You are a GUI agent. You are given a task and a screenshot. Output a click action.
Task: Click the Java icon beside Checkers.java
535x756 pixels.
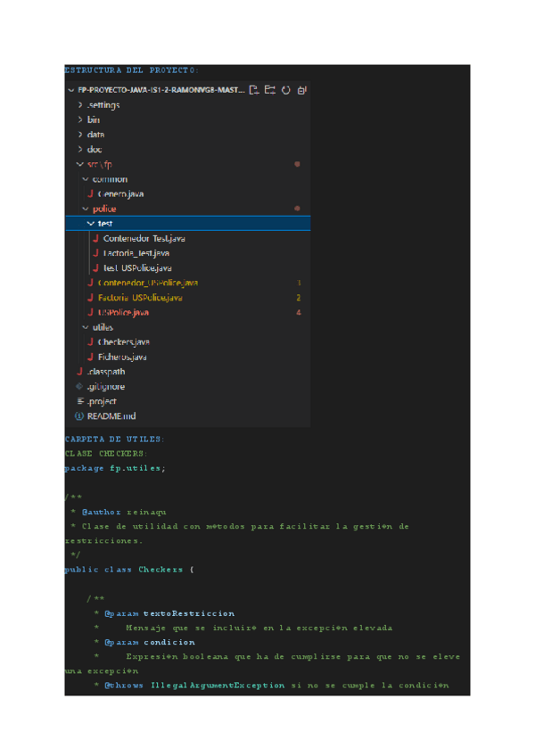pyautogui.click(x=90, y=342)
